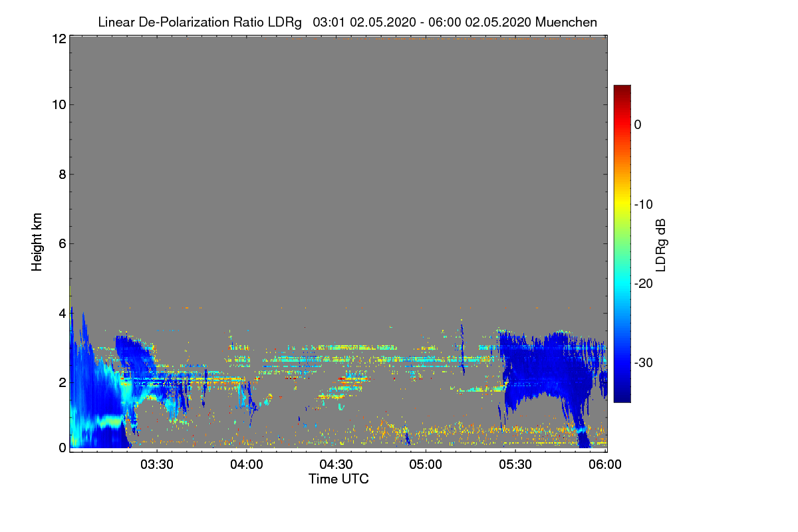The width and height of the screenshot is (798, 532).
Task: Click the colorbar value 0
Action: tap(638, 124)
